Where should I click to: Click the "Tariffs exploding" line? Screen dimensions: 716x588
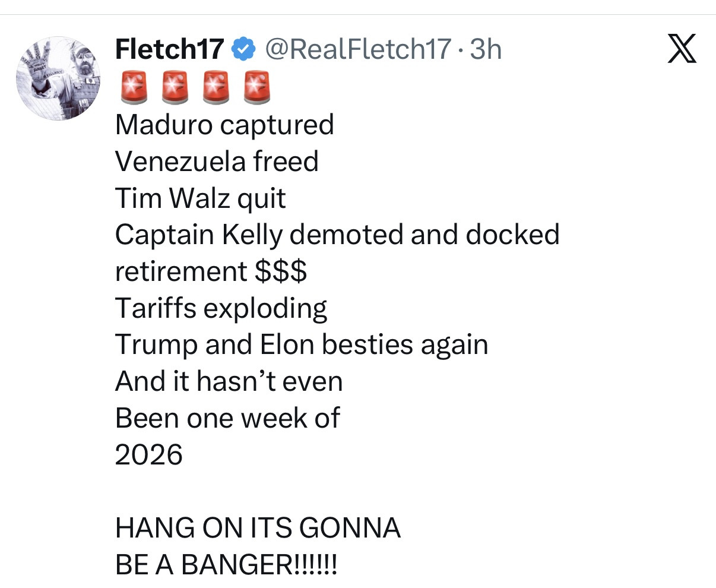coord(221,308)
